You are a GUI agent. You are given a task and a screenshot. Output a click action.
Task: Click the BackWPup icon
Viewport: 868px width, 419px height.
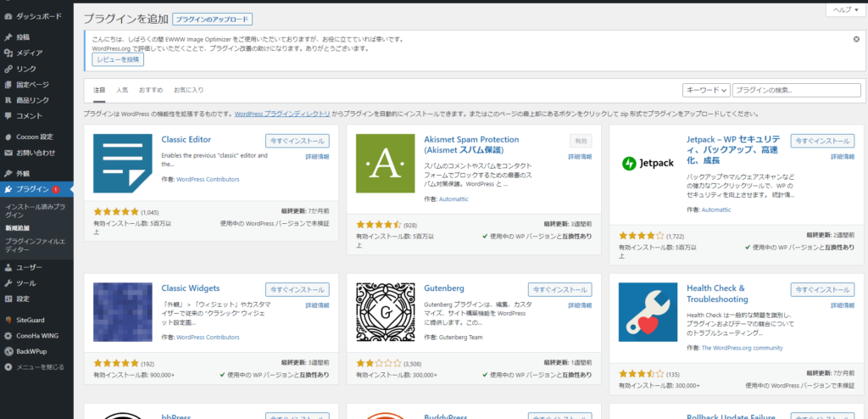click(x=8, y=351)
